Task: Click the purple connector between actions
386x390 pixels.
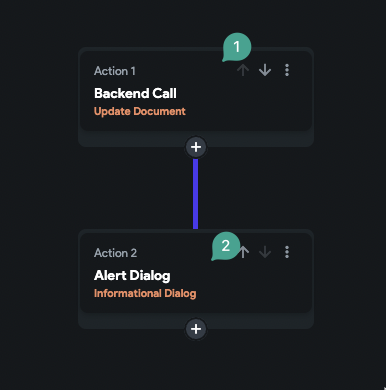Action: (196, 194)
